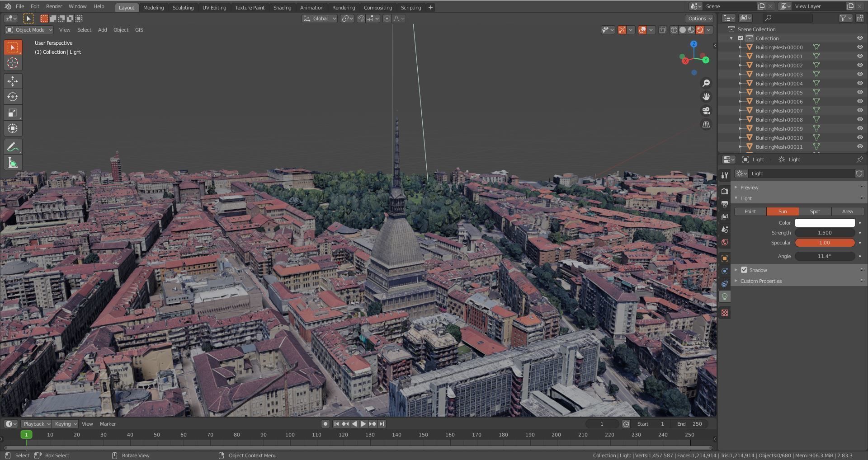
Task: Toggle Collection visibility eye icon
Action: coord(860,38)
